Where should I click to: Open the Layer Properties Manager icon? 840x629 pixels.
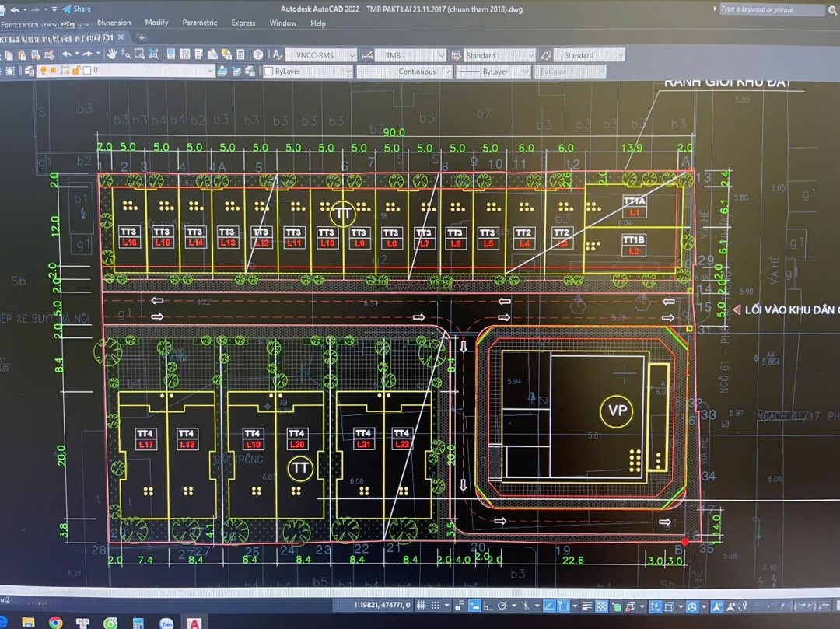pos(30,71)
